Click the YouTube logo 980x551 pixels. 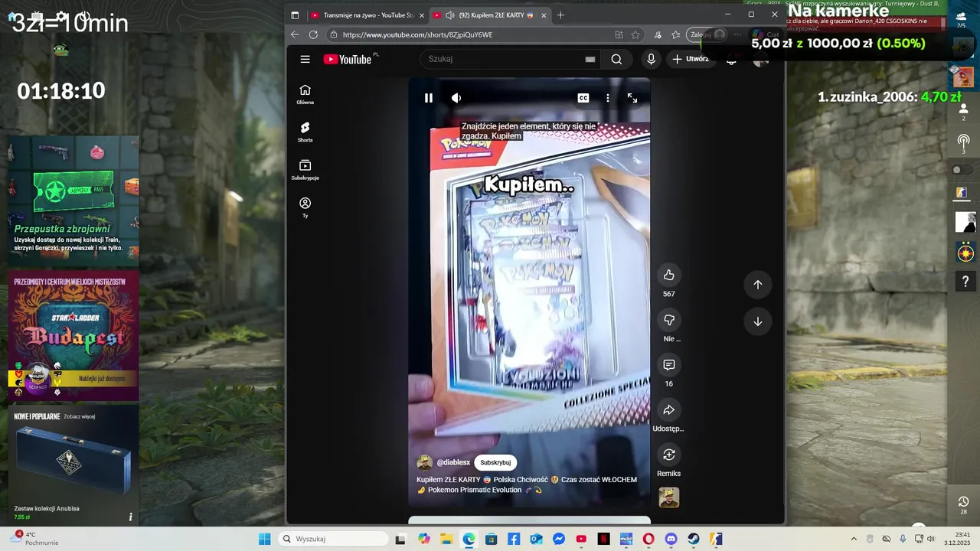(347, 59)
